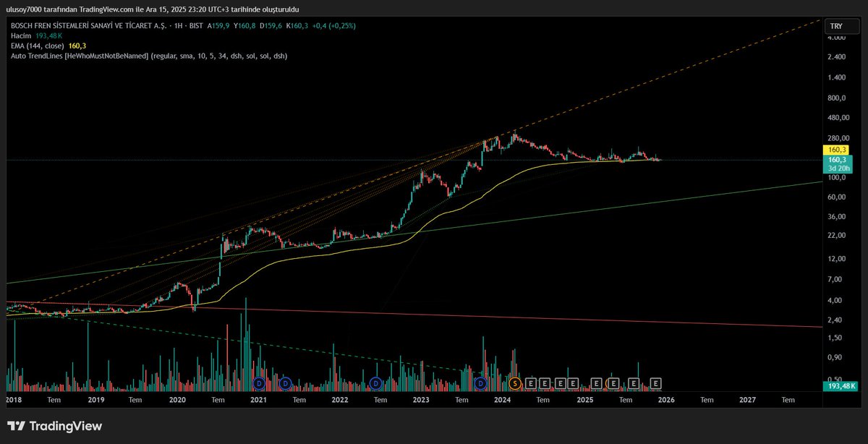Click the orange split S marker
This screenshot has width=868, height=444.
coord(515,383)
